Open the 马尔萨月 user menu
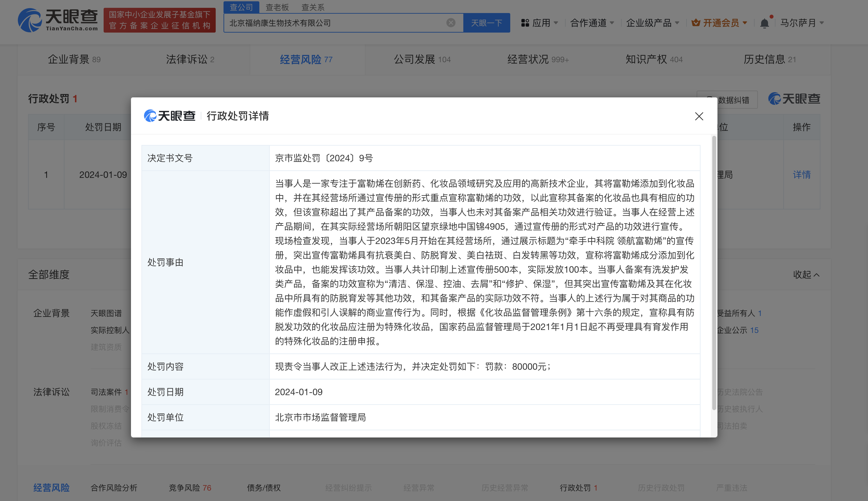 pyautogui.click(x=802, y=23)
